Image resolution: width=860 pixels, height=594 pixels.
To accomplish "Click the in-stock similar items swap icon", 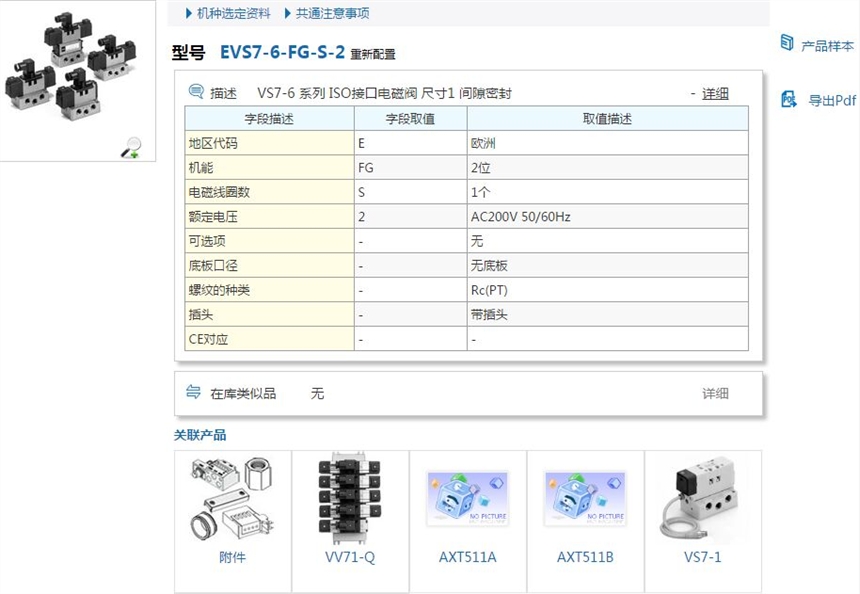I will (x=193, y=392).
